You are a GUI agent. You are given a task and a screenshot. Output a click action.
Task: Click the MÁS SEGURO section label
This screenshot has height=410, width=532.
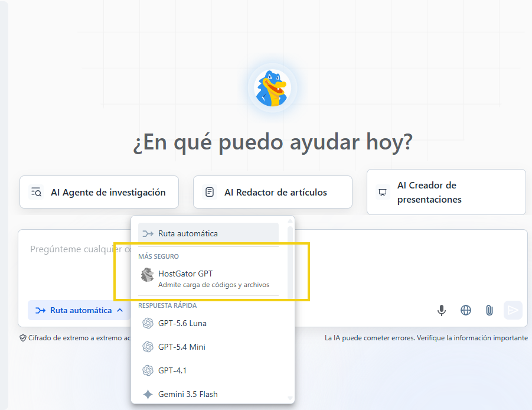coord(158,256)
